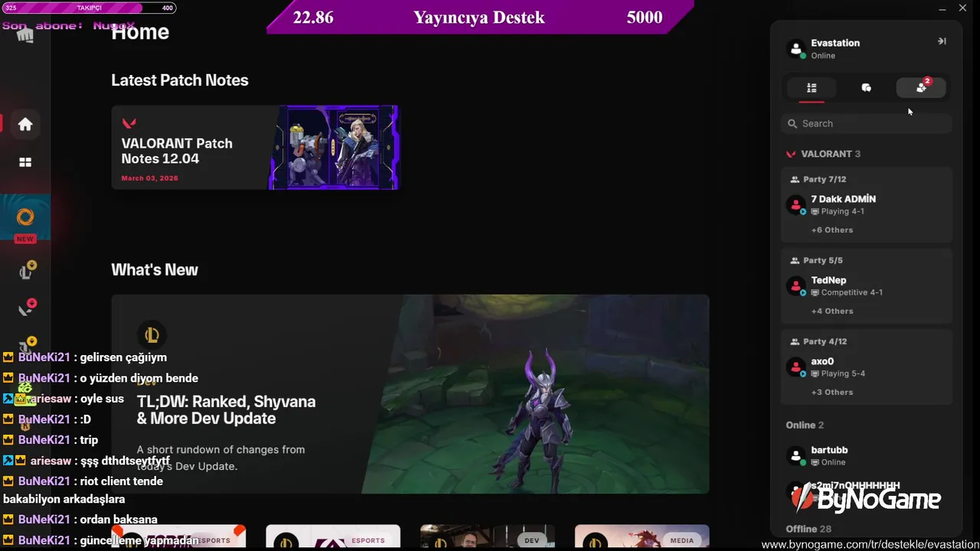Click the Yayıncıya Destek donation banner
Viewport: 980px width, 551px height.
[x=479, y=17]
